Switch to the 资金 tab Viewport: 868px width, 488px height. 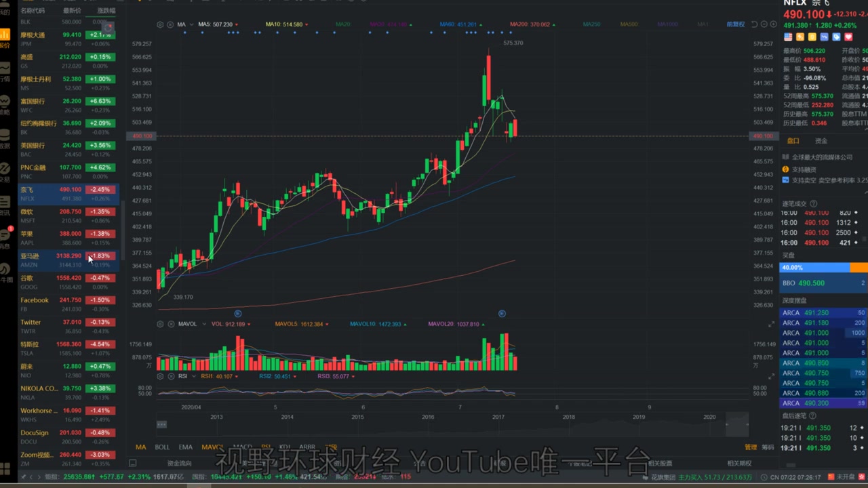pos(821,141)
